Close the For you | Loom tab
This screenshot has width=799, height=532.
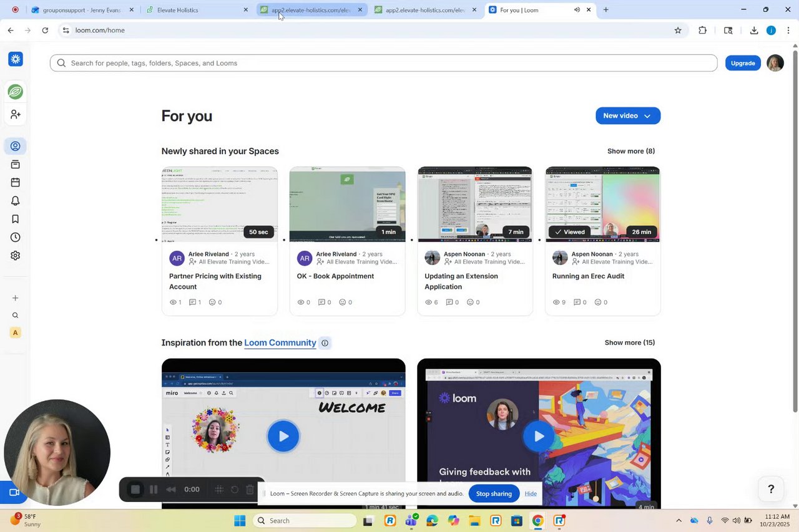(589, 10)
